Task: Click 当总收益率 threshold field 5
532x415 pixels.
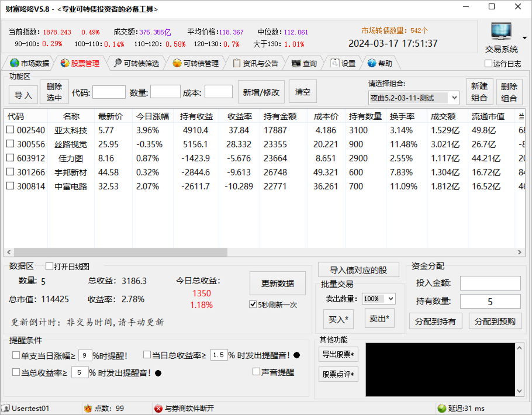Action: click(80, 372)
